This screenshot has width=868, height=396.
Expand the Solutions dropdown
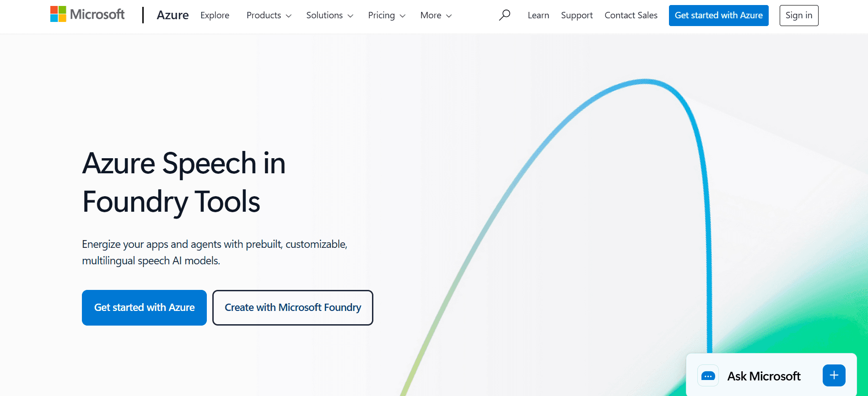click(329, 15)
